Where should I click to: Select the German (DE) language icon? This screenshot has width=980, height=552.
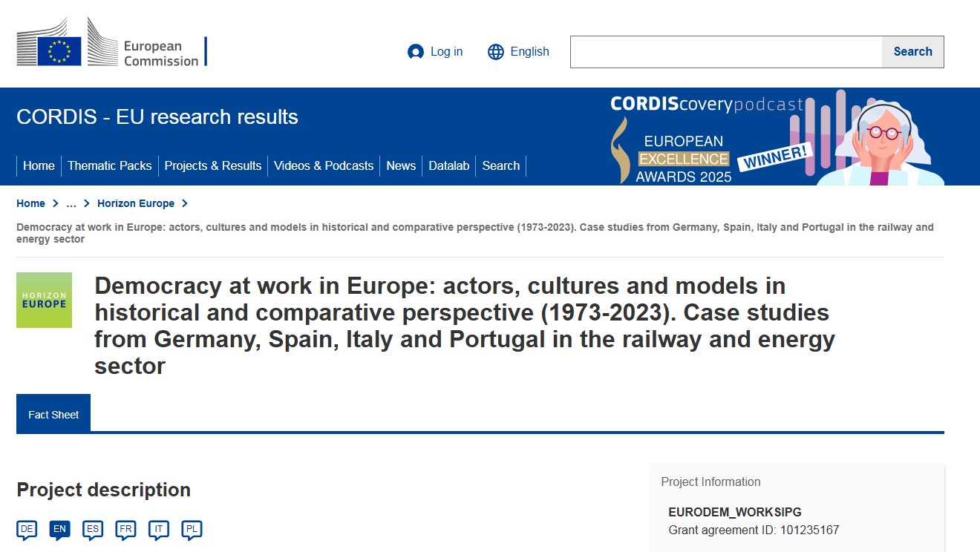[27, 529]
